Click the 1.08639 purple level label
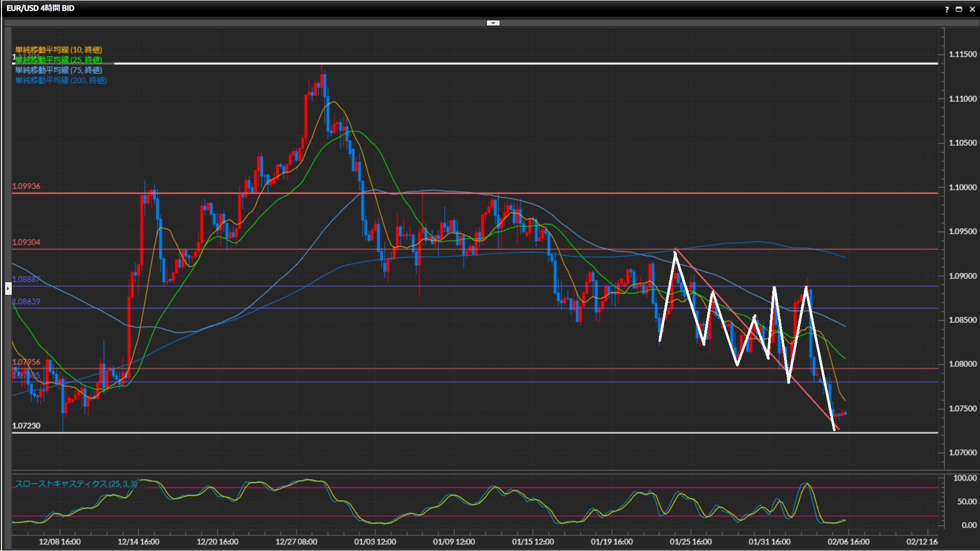The height and width of the screenshot is (551, 980). tap(26, 302)
